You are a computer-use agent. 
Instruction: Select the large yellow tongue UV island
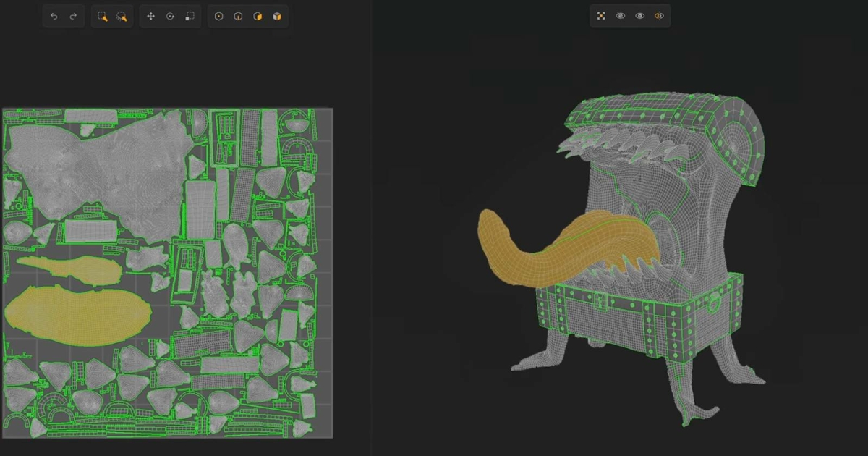(x=76, y=313)
